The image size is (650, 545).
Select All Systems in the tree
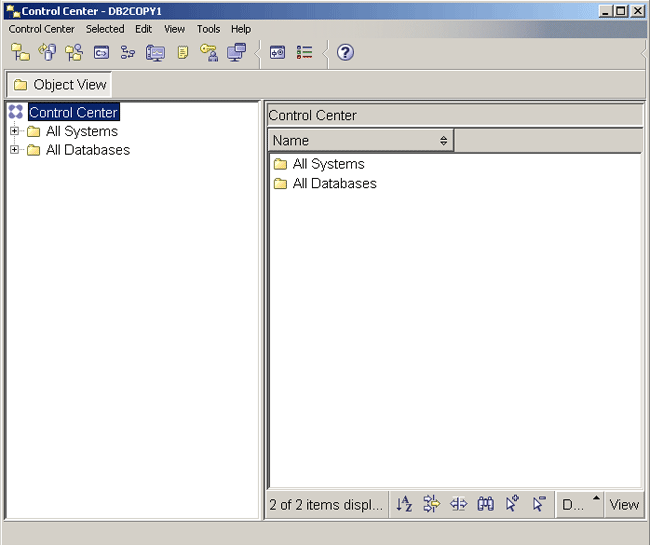coord(82,131)
